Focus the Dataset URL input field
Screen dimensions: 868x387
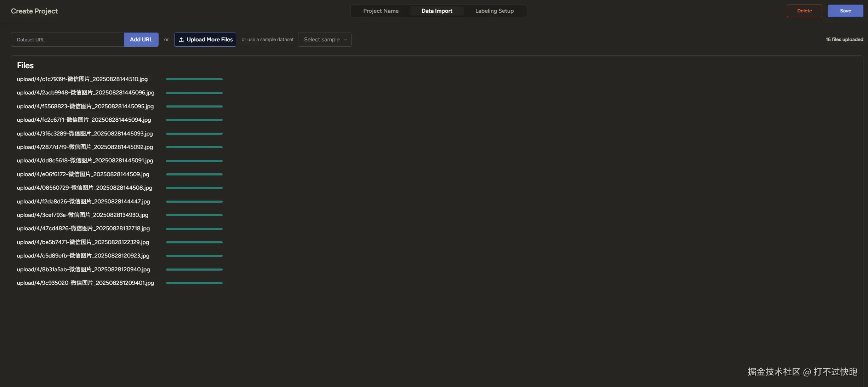(67, 40)
